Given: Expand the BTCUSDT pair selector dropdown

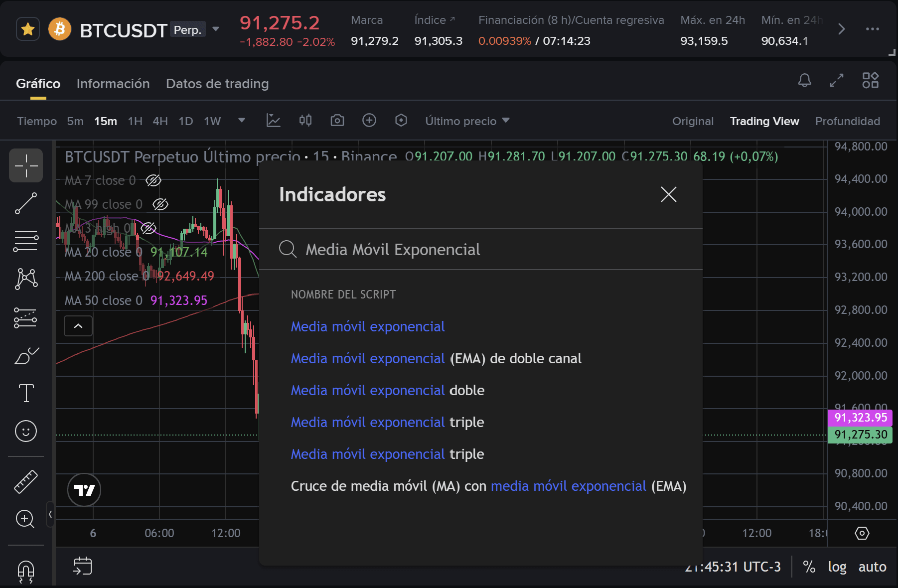Looking at the screenshot, I should [x=216, y=29].
